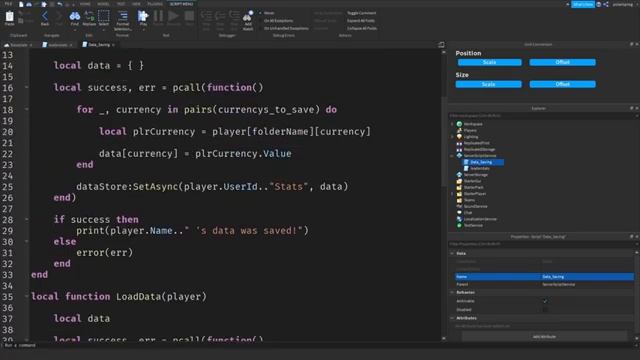This screenshot has height=360, width=640.
Task: Select the leaderstats script in Explorer
Action: (x=480, y=169)
